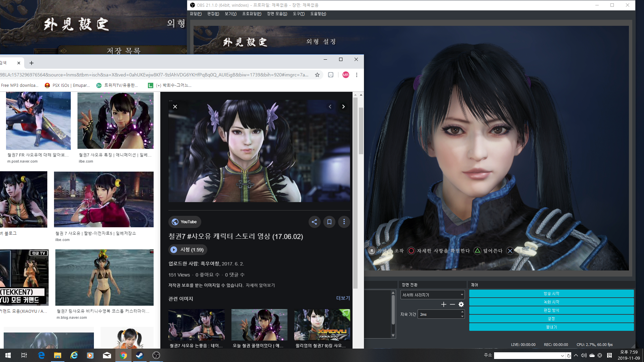Close the image preview with X icon

[175, 107]
